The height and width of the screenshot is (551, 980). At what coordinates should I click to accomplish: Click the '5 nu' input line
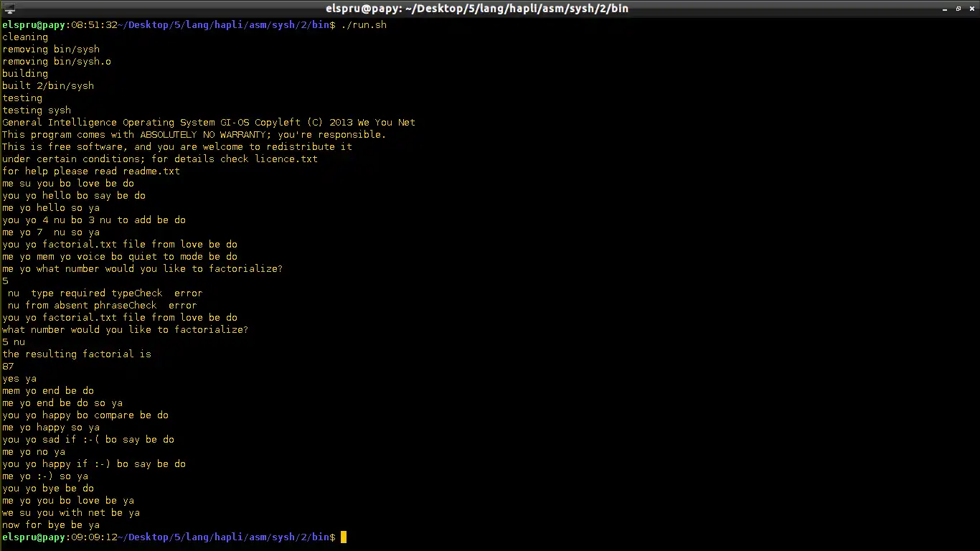coord(14,342)
